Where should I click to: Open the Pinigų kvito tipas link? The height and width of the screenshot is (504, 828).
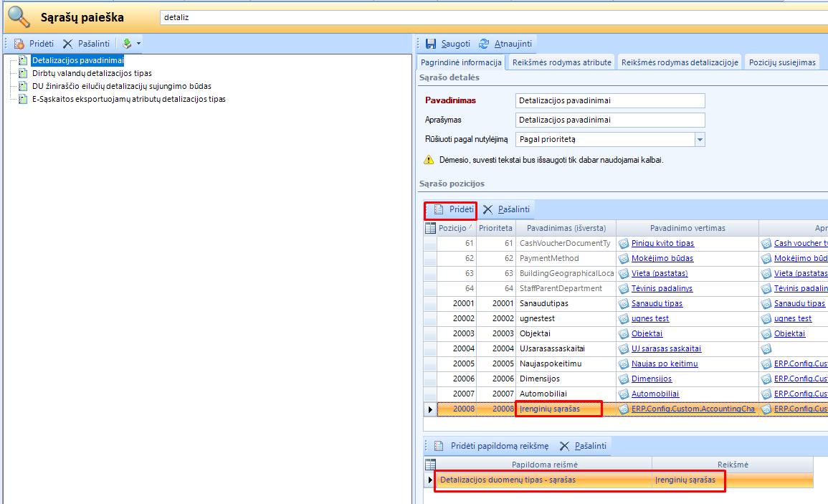point(662,244)
